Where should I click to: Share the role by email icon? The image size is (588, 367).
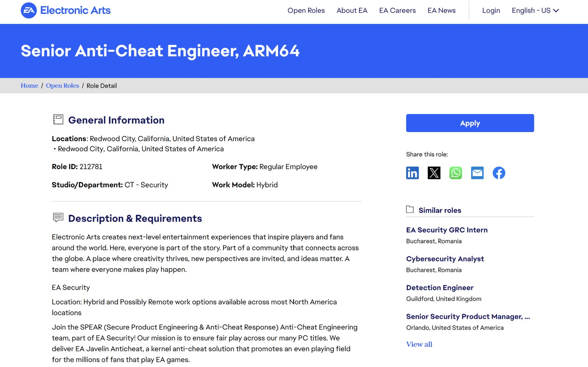tap(477, 173)
